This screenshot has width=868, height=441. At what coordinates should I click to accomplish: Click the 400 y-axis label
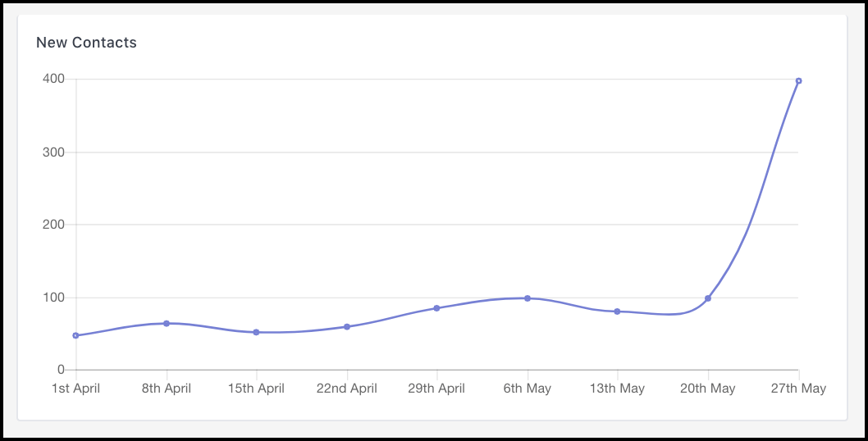(x=53, y=79)
